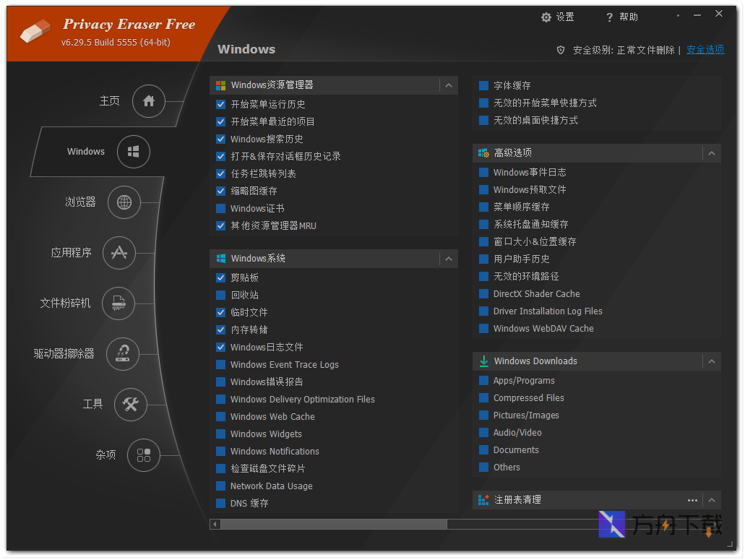
Task: Click the security level shield icon
Action: (x=561, y=50)
